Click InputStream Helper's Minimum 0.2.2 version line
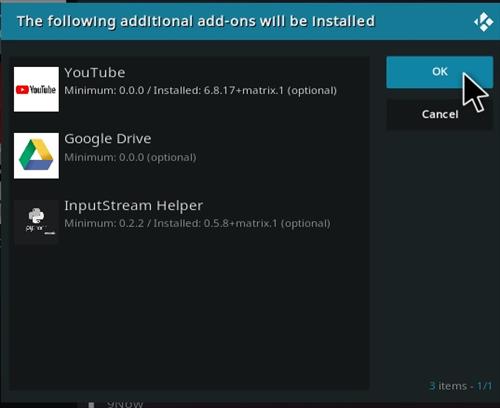 pos(197,223)
